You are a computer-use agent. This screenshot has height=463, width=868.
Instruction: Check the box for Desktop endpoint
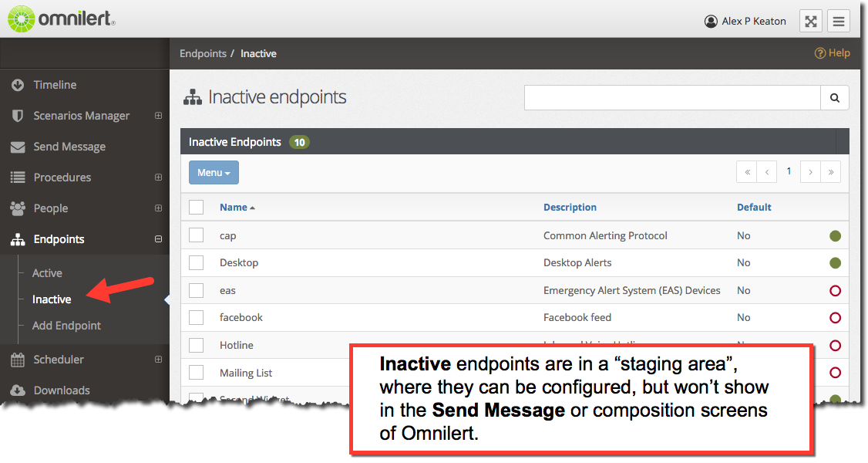point(196,262)
